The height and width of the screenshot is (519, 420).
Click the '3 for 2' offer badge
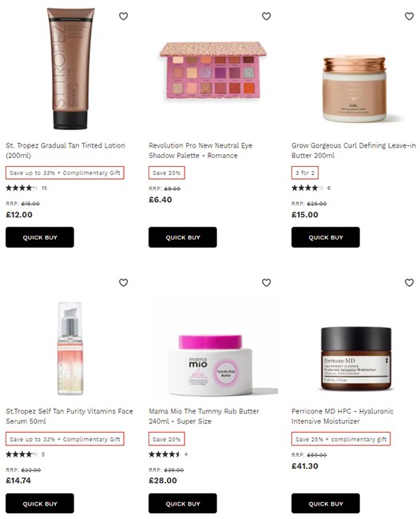click(x=305, y=172)
